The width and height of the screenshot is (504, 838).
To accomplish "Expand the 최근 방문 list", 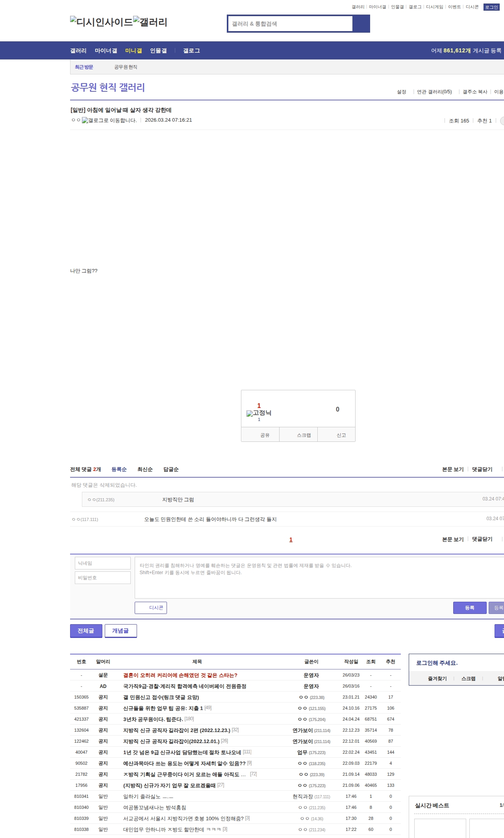I will pyautogui.click(x=84, y=67).
